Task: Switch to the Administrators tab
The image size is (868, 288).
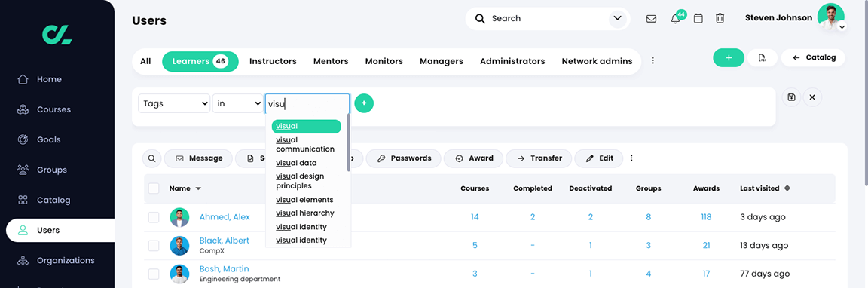Action: tap(512, 61)
